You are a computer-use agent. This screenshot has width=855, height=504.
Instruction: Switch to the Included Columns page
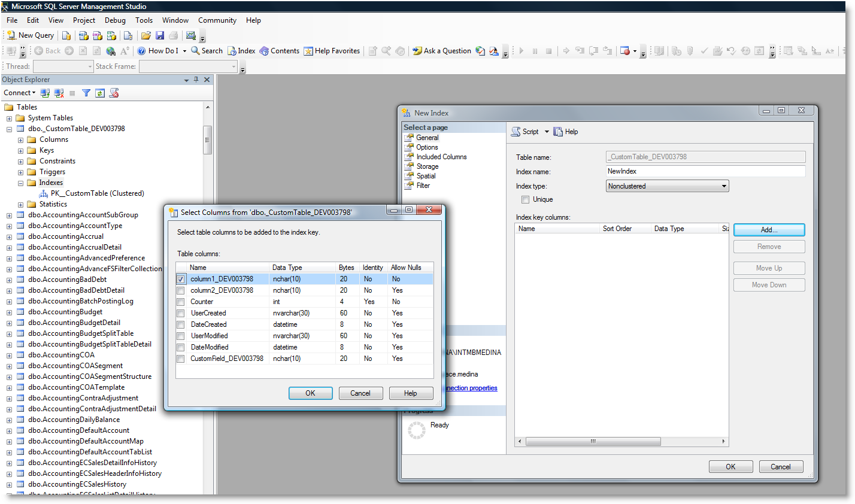coord(441,157)
